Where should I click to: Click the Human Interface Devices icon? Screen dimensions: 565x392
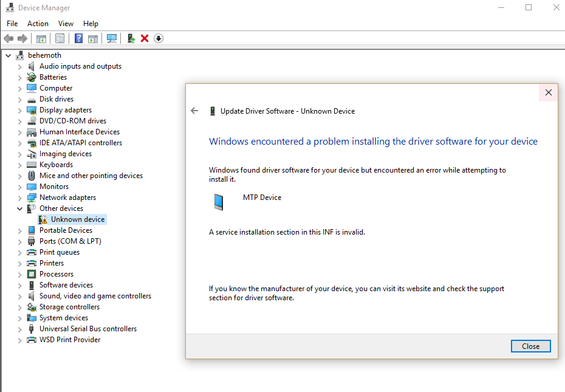(32, 132)
